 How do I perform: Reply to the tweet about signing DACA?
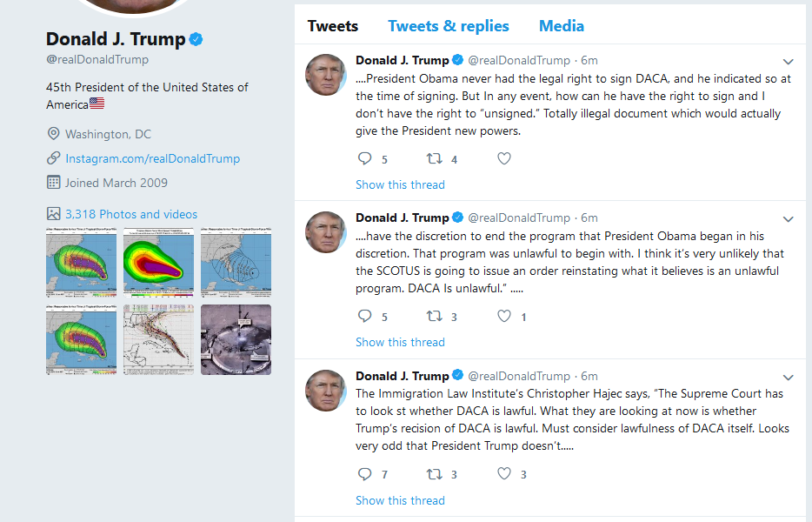(x=365, y=158)
